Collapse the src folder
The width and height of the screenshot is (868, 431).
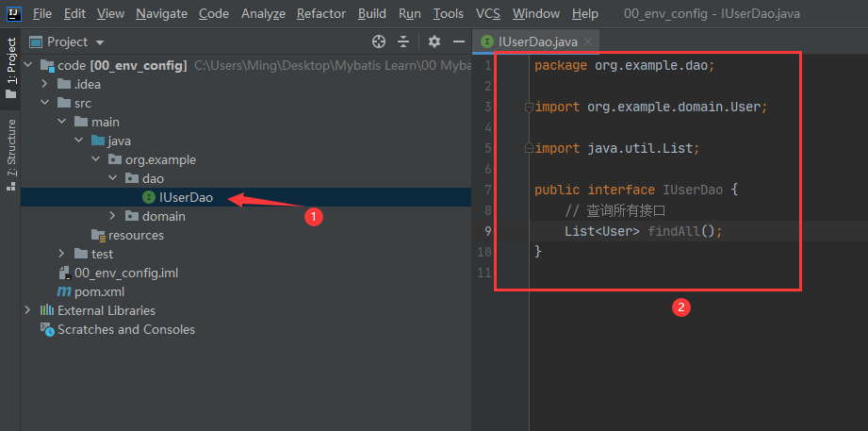coord(45,103)
